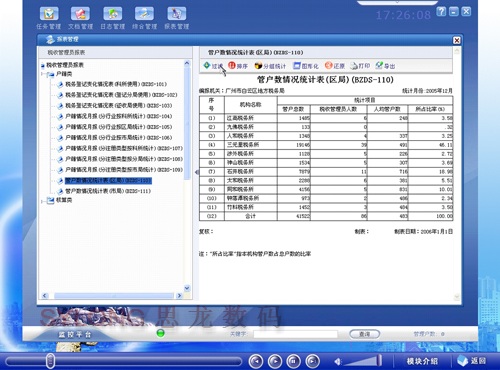
Task: Click tree panel scroll up arrow
Action: point(187,63)
